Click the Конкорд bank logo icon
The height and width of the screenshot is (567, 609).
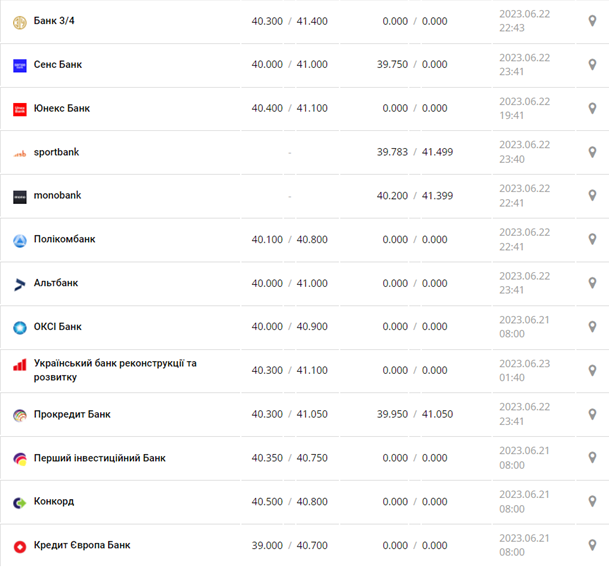(20, 502)
